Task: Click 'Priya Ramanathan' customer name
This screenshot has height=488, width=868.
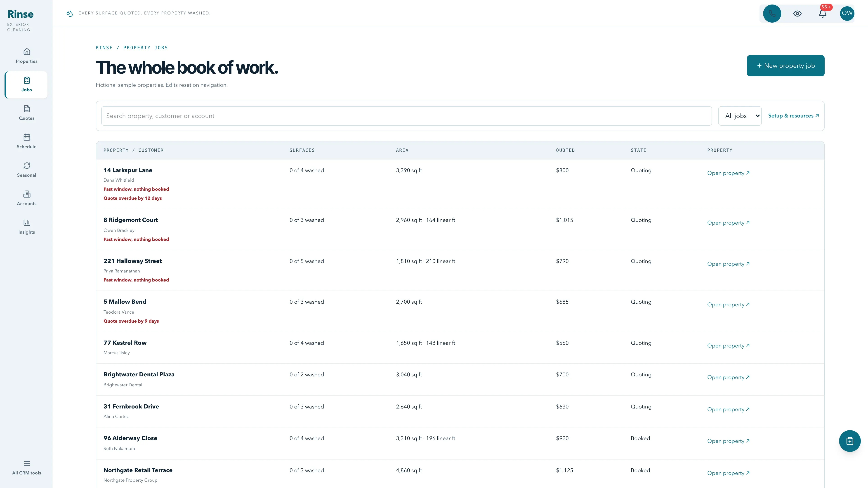Action: click(x=122, y=271)
